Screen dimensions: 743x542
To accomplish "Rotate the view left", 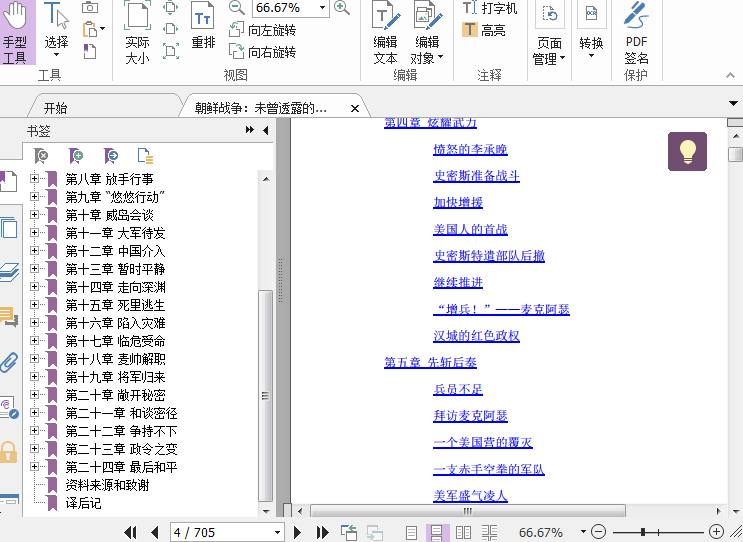I will (263, 30).
